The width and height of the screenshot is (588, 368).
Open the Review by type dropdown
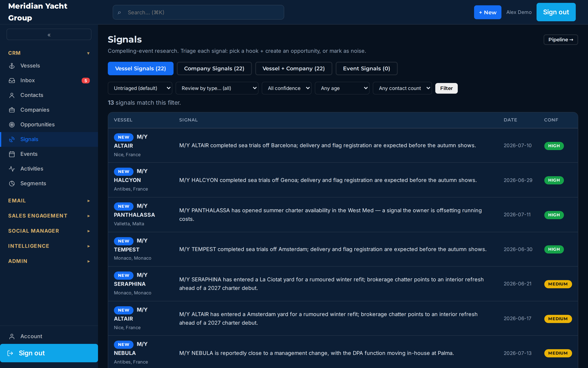pos(217,88)
